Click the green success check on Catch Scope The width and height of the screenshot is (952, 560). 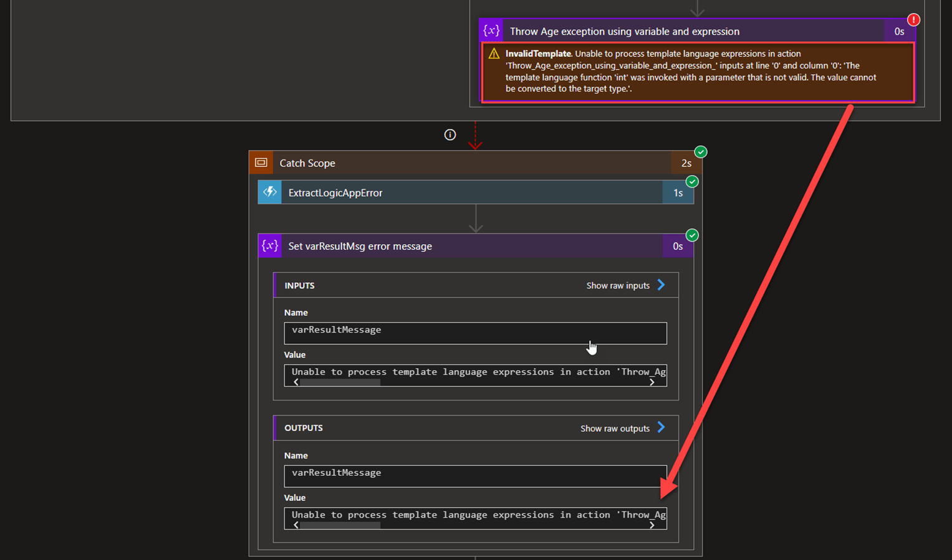(700, 151)
